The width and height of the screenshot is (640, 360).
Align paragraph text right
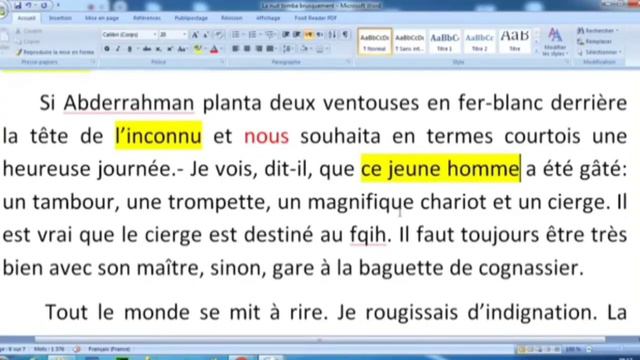tap(259, 49)
